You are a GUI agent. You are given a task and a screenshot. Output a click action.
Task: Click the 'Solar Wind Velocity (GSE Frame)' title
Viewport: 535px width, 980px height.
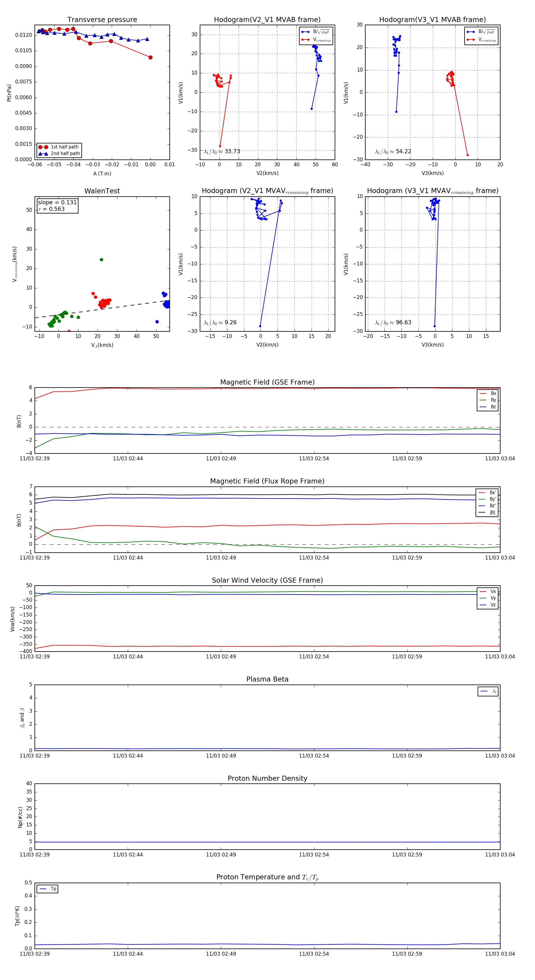pyautogui.click(x=267, y=580)
